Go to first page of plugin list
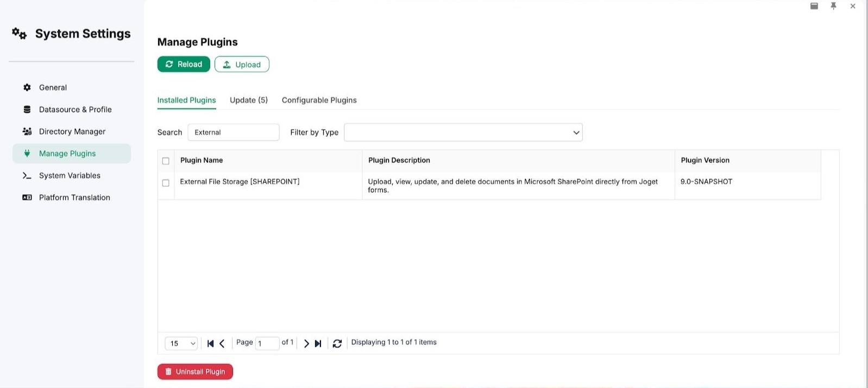868x388 pixels. tap(210, 344)
